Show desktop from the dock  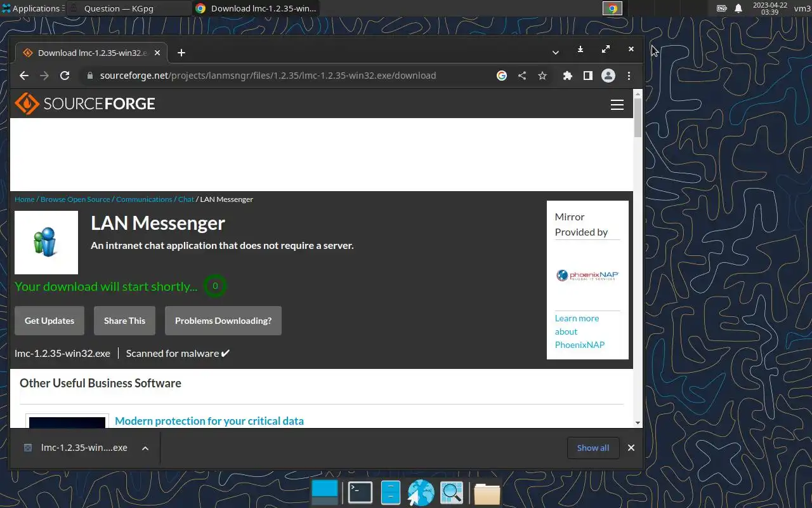coord(325,492)
